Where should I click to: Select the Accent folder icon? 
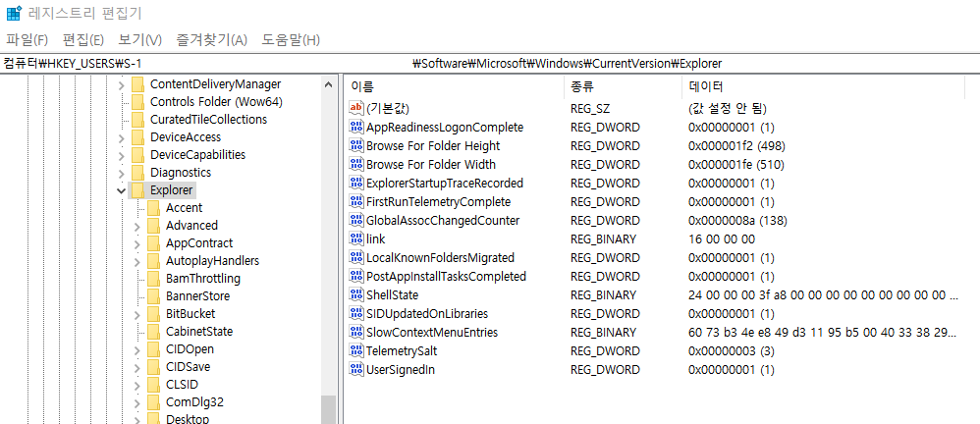pos(153,208)
